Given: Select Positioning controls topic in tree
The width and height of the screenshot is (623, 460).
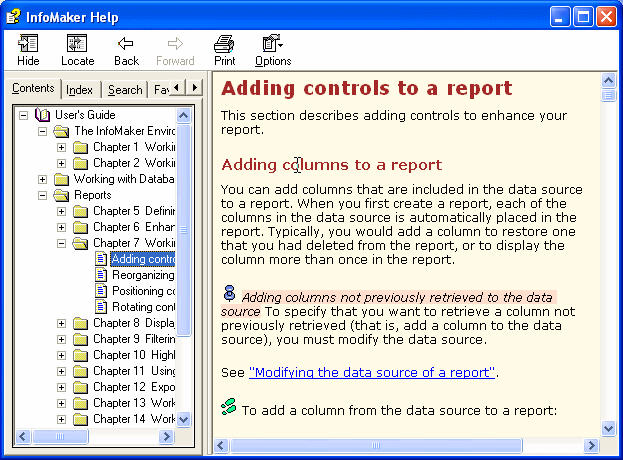Looking at the screenshot, I should (143, 291).
